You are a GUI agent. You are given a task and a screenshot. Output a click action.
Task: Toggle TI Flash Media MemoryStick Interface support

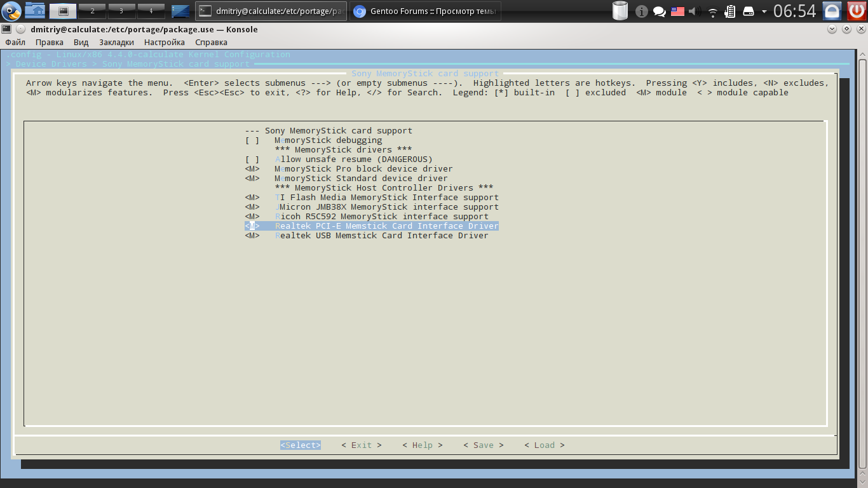click(372, 197)
